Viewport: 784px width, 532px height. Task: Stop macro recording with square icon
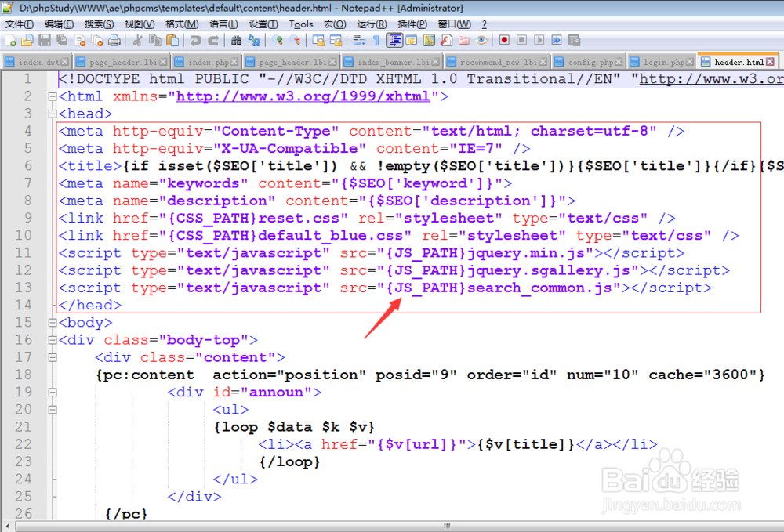521,41
